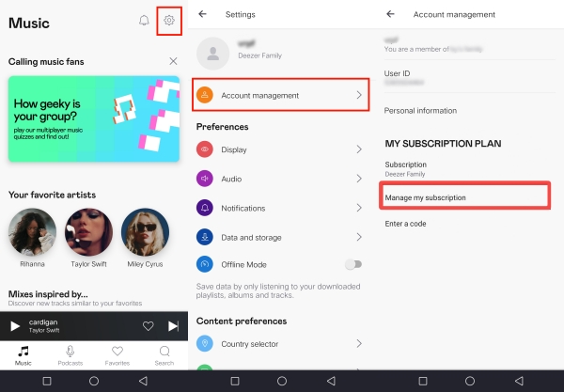Dismiss the Calling music fans card
This screenshot has height=392, width=564.
[173, 61]
